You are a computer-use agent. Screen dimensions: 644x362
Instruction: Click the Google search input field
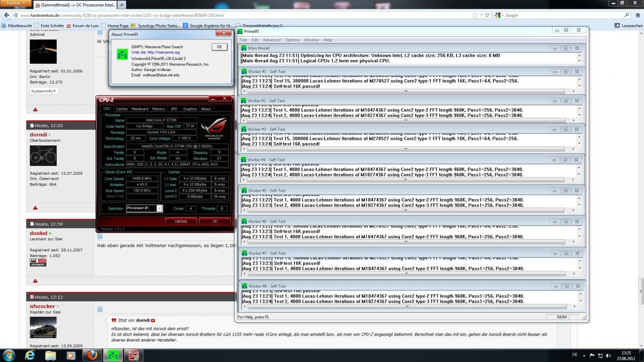[x=564, y=15]
